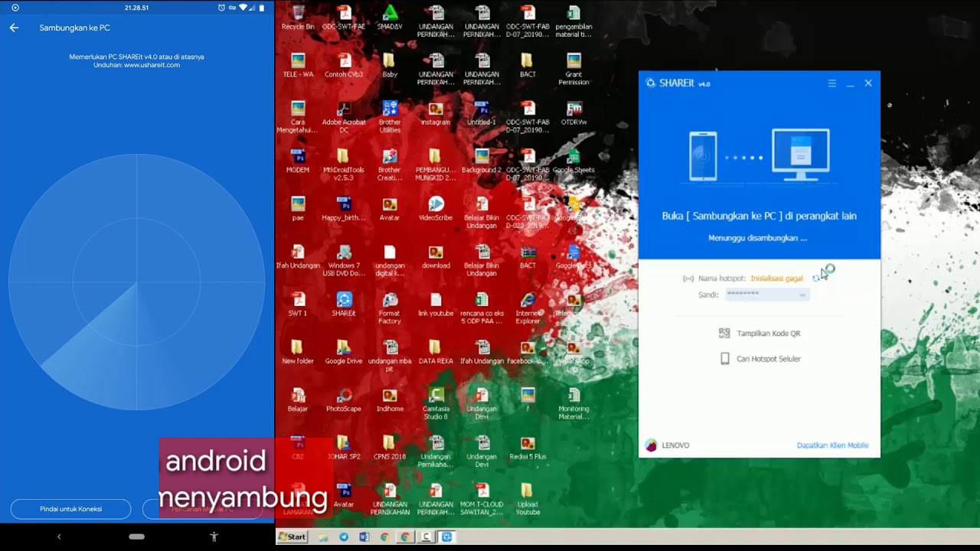Open the Brother Utilities shortcut

coord(390,117)
